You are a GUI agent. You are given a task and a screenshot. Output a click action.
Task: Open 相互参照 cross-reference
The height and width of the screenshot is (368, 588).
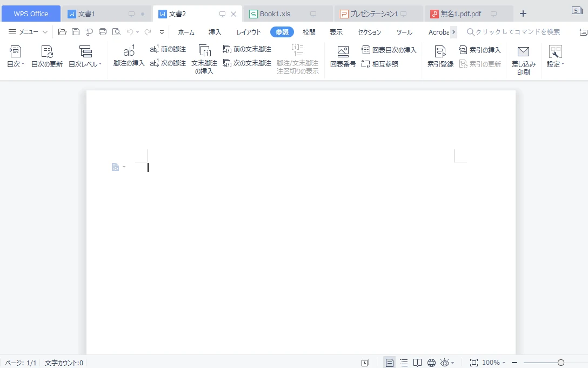point(379,64)
